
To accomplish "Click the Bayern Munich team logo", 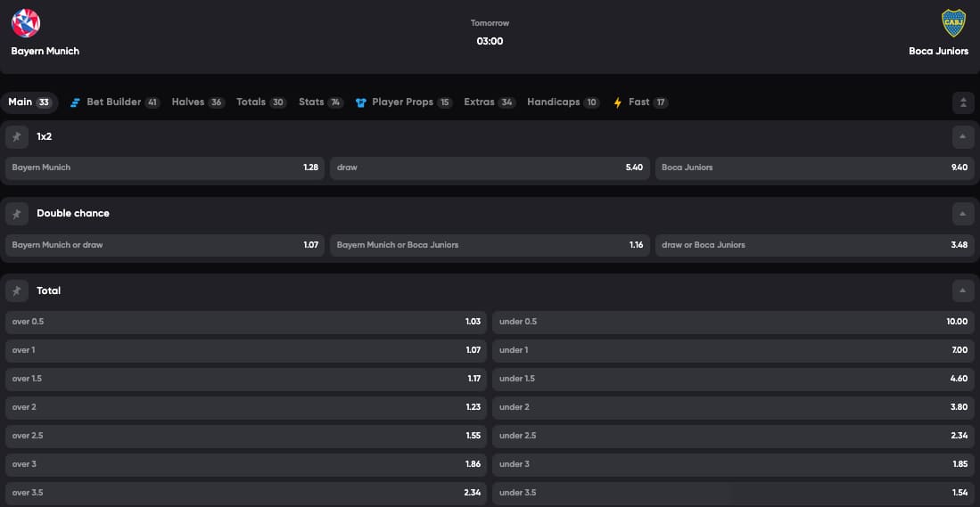I will pyautogui.click(x=26, y=23).
